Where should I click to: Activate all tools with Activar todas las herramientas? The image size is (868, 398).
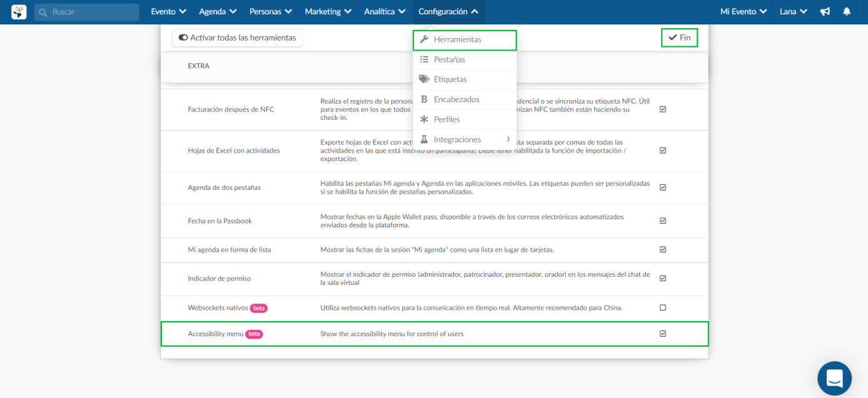click(238, 37)
